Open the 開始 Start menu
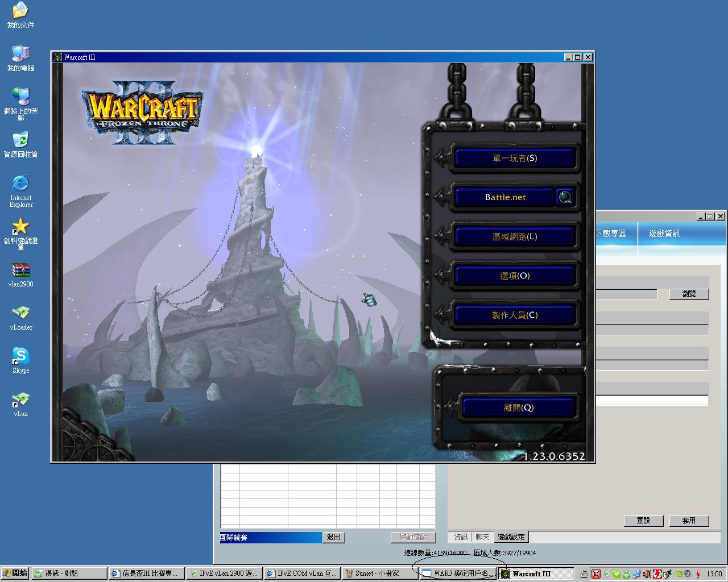This screenshot has width=728, height=582. coord(15,573)
